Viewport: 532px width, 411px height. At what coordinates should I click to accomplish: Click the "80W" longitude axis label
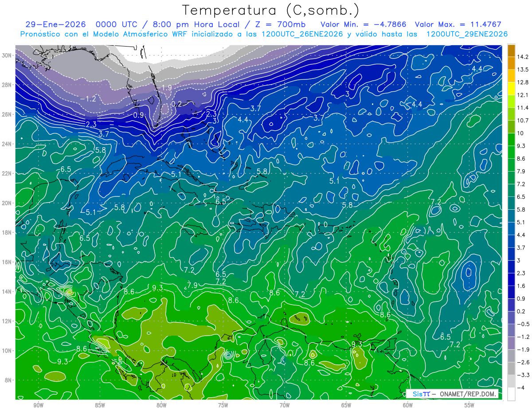pyautogui.click(x=161, y=405)
